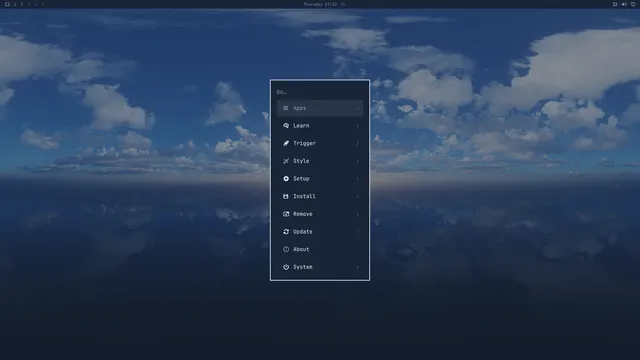Screen dimensions: 640x360
Task: Expand the Install submenu chevron
Action: click(358, 196)
